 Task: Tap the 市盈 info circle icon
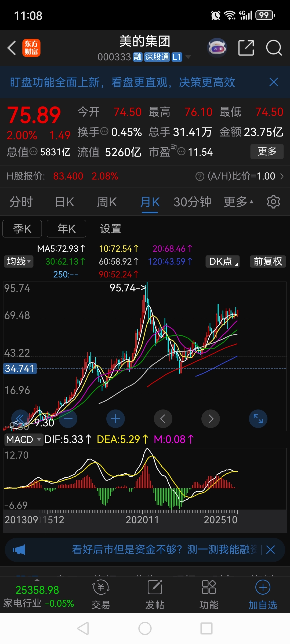[x=182, y=152]
